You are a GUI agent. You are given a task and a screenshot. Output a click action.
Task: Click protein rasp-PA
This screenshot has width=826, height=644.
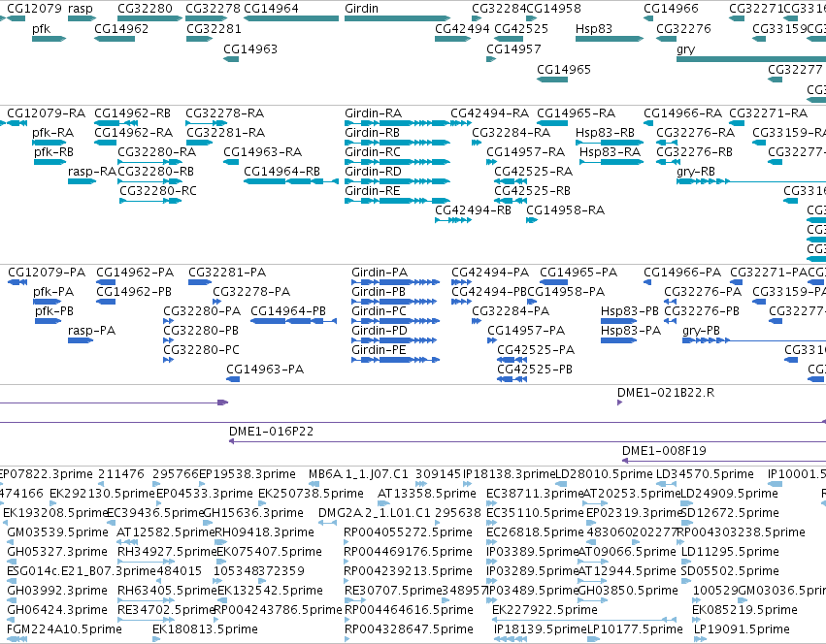pos(91,331)
